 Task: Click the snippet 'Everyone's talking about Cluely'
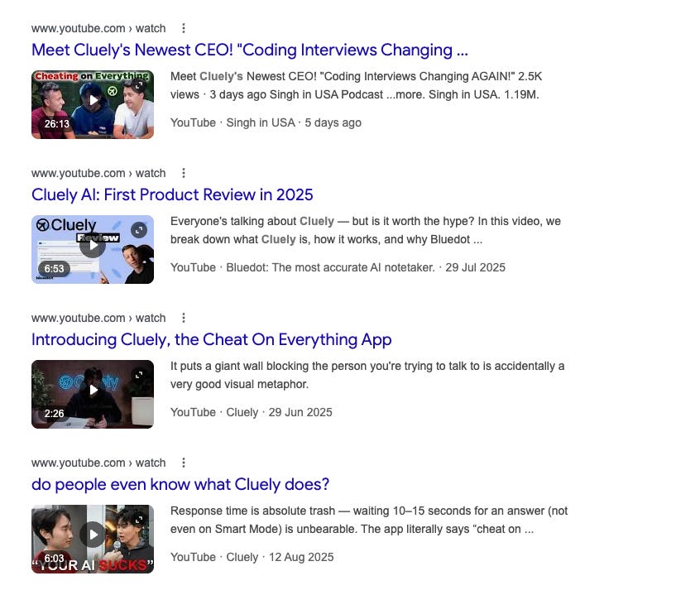[x=366, y=231]
